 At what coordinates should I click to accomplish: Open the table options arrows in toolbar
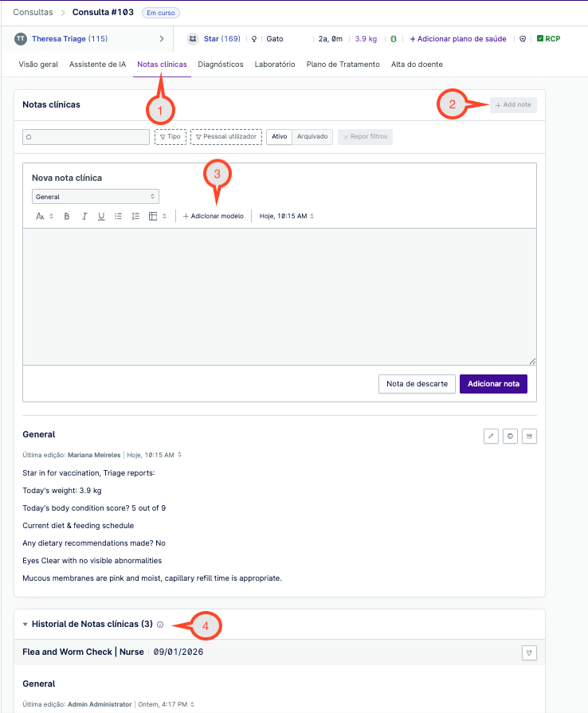pyautogui.click(x=165, y=217)
